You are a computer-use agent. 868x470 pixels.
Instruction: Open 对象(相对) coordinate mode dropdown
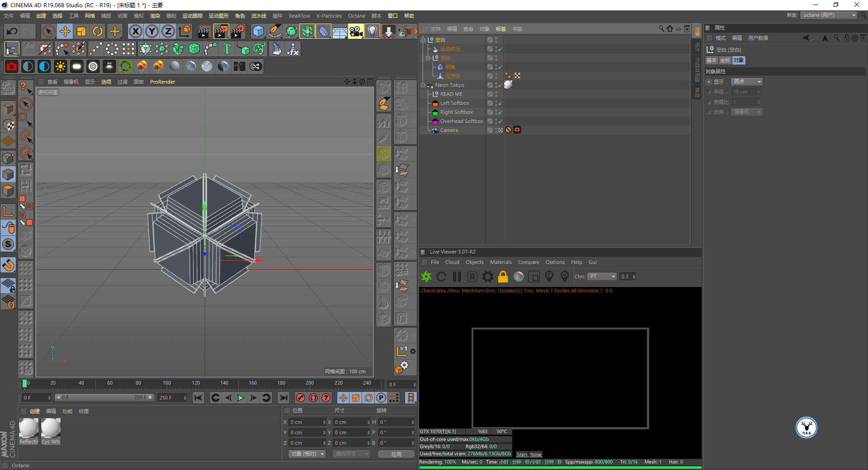(x=307, y=454)
